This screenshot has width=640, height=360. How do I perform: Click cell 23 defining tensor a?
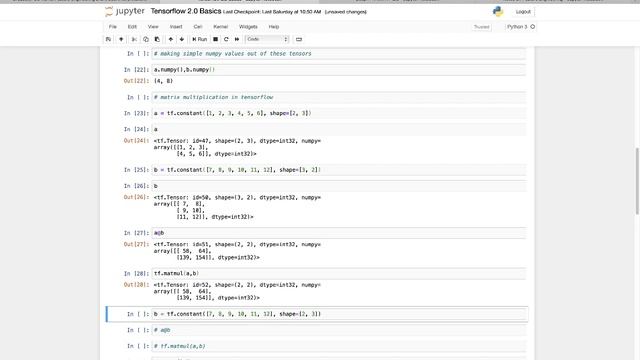339,113
